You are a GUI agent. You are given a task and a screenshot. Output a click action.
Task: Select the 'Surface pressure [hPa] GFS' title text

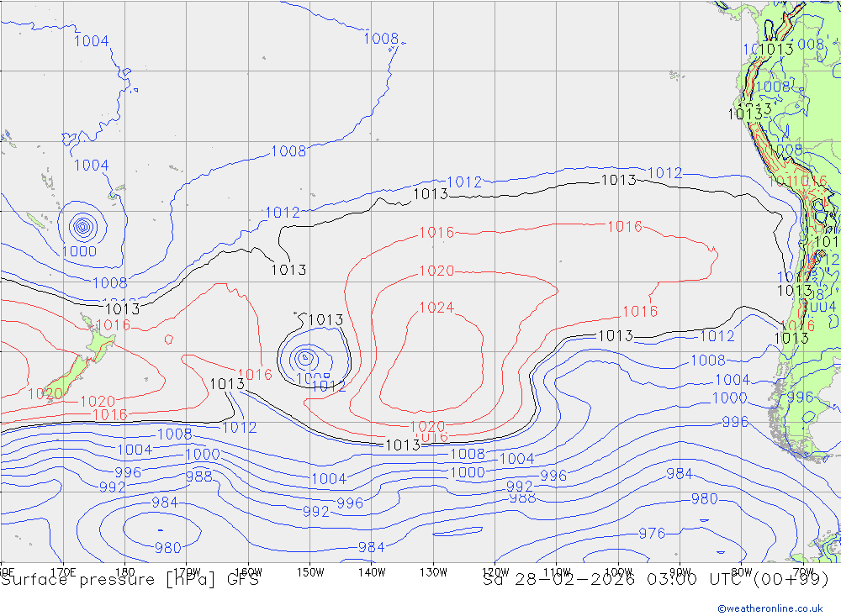point(130,580)
